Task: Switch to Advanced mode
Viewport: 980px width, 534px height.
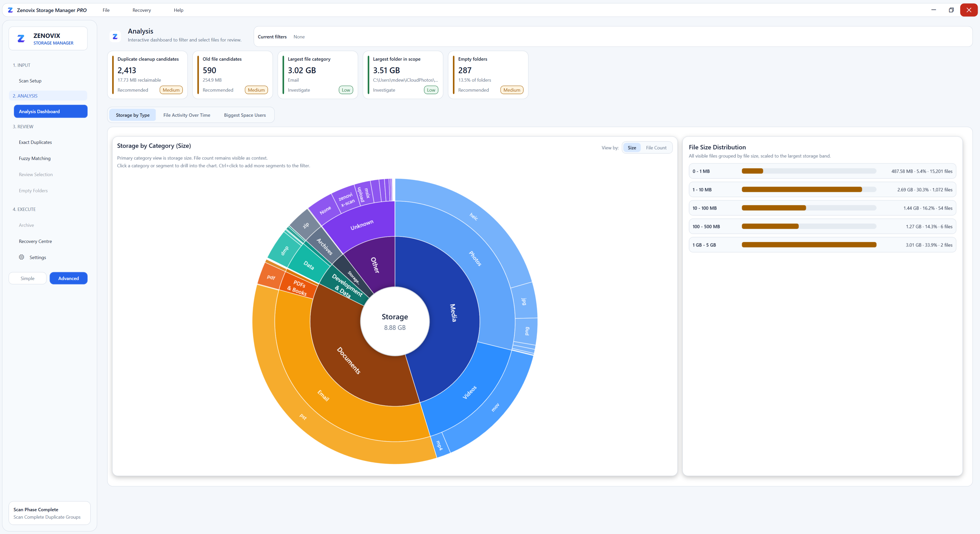Action: 69,278
